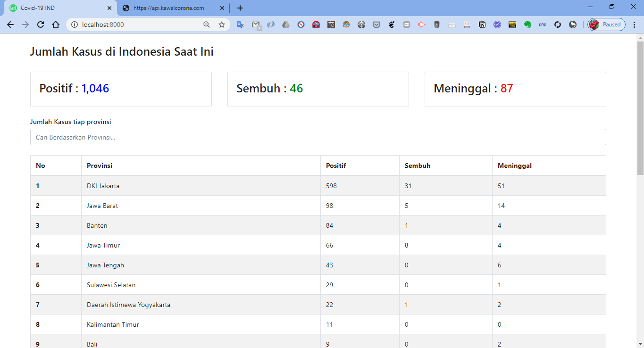Open the Gmail checker extension
The height and width of the screenshot is (348, 644).
(x=256, y=25)
